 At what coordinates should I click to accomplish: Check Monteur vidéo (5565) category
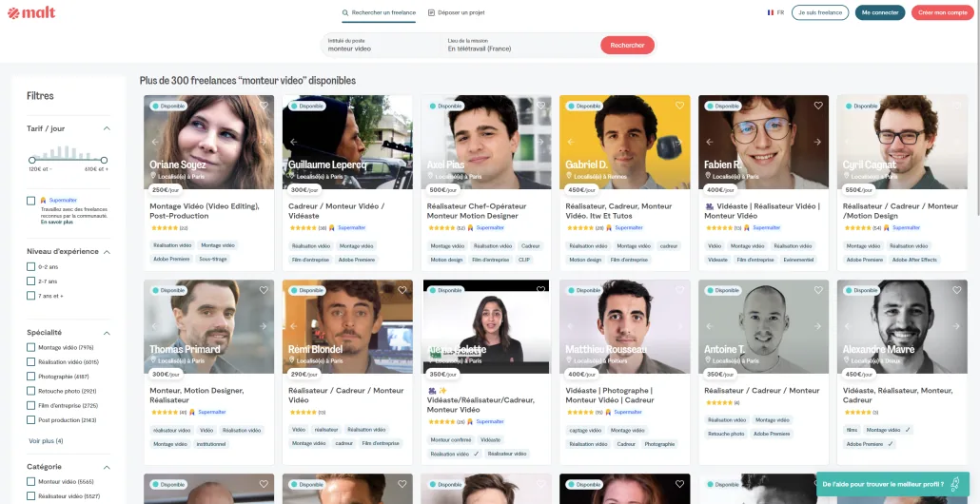coord(30,481)
